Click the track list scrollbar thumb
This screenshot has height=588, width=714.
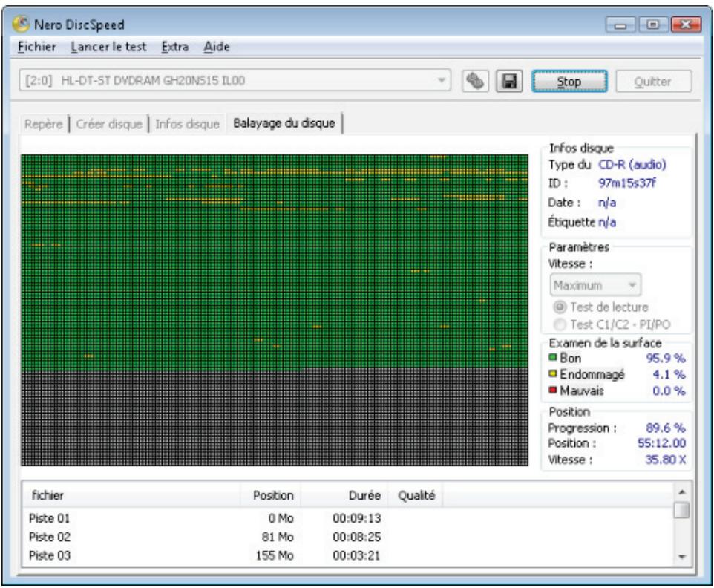coord(681,510)
